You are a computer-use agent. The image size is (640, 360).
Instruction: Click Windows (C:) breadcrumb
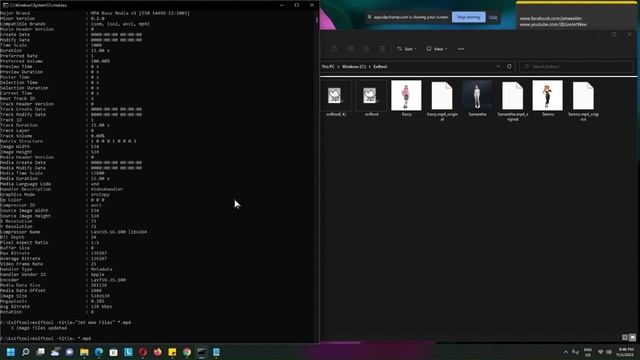(354, 67)
